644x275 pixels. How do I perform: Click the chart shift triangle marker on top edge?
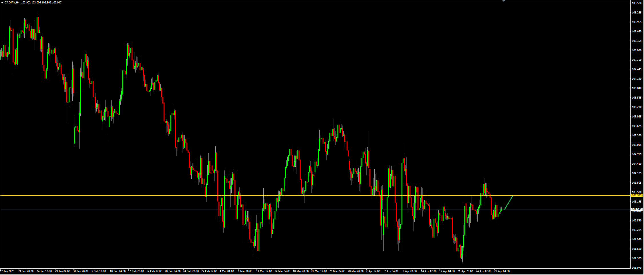coord(504,1)
